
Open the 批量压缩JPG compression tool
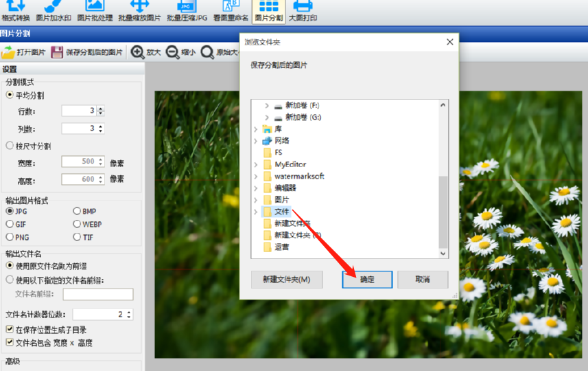click(187, 11)
